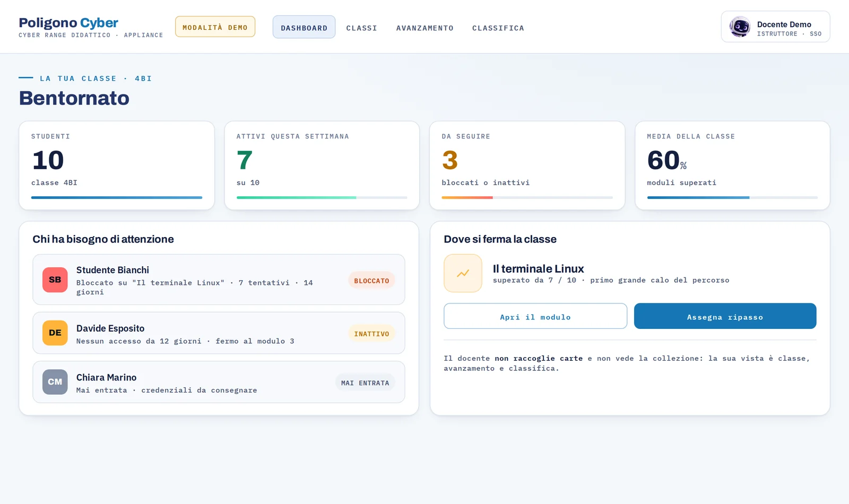Click the trend chart icon beside Il terminale Linux
849x504 pixels.
click(463, 273)
